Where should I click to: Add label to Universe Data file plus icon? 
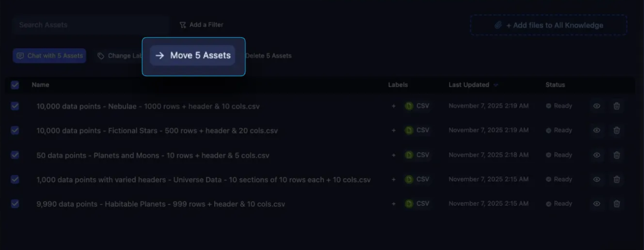click(x=393, y=179)
